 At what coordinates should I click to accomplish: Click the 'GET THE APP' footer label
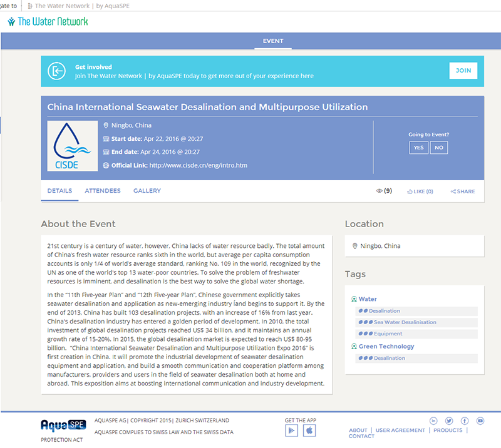[x=301, y=420]
